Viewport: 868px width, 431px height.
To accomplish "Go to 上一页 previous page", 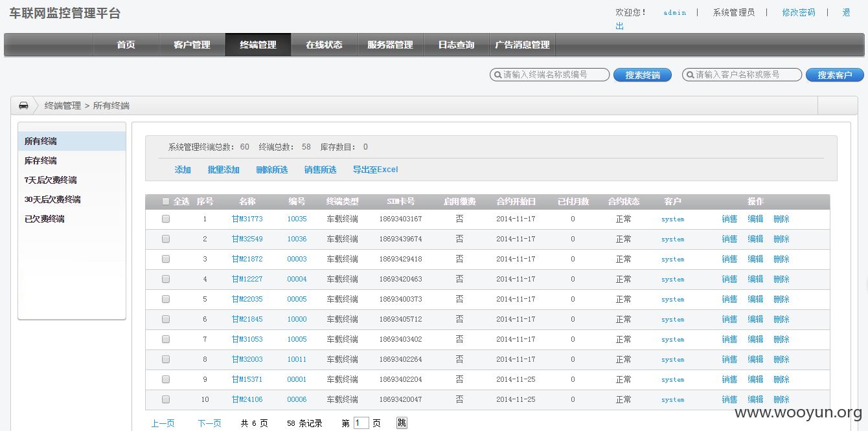I will (x=163, y=423).
